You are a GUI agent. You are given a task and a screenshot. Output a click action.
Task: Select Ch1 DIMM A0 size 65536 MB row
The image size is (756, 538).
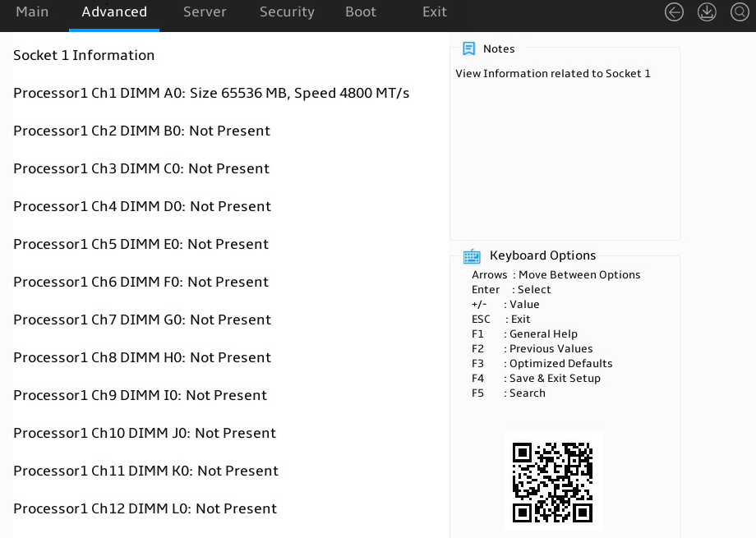coord(211,93)
